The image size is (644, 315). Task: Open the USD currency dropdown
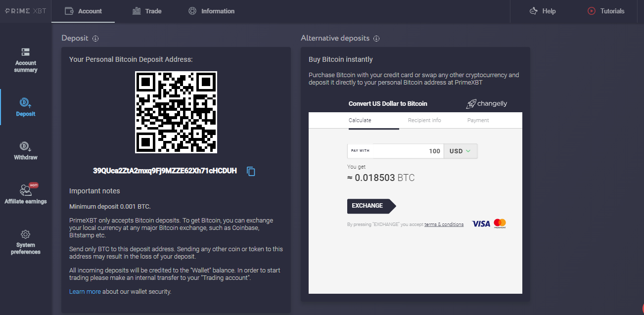(x=460, y=151)
